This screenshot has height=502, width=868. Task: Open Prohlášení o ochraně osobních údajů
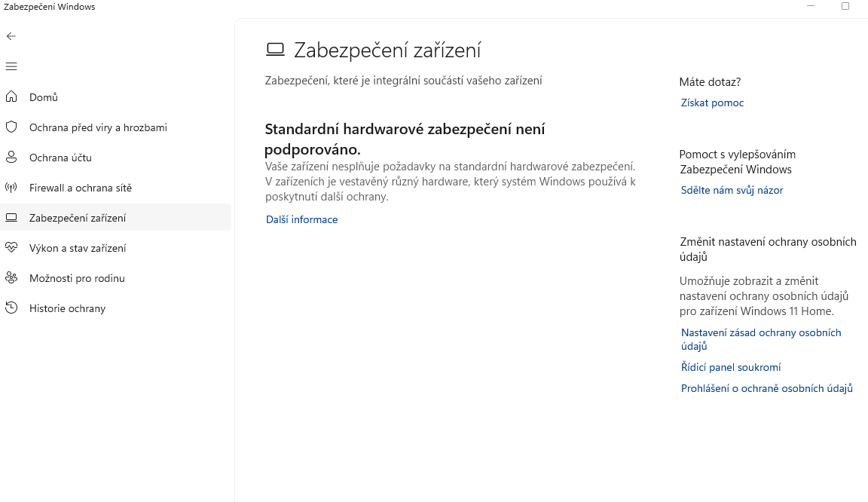[x=766, y=387]
